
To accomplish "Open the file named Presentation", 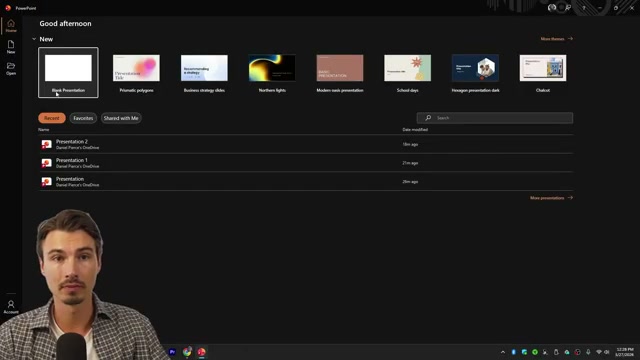I will [306, 182].
